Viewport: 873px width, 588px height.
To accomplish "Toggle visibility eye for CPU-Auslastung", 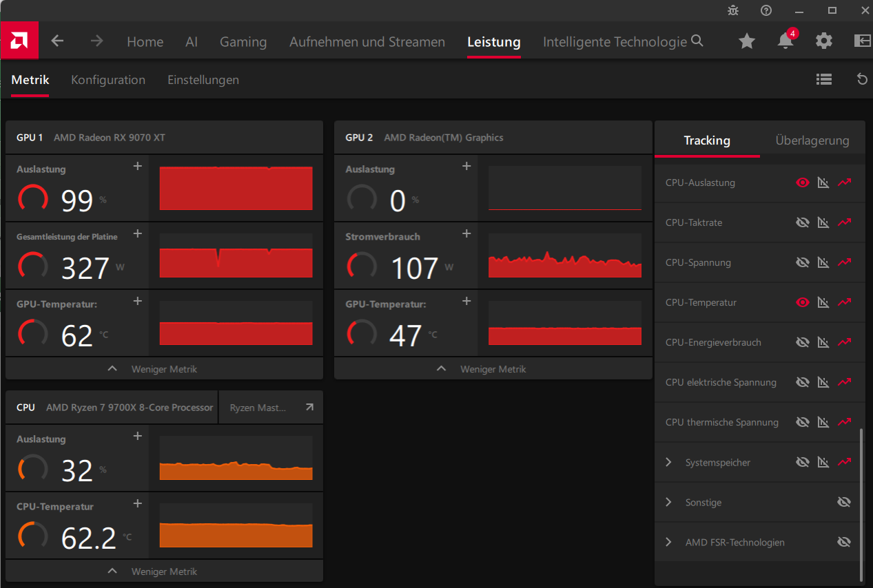I will pyautogui.click(x=802, y=182).
